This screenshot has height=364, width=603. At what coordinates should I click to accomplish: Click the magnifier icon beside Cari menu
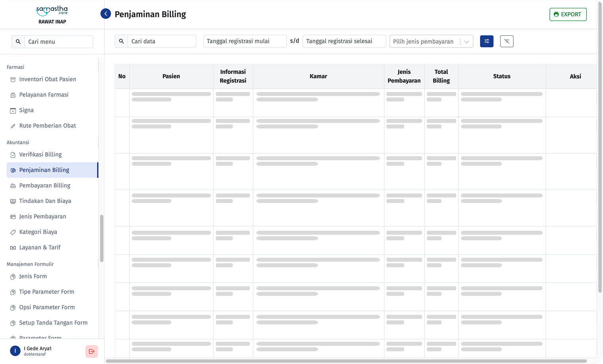coord(18,42)
